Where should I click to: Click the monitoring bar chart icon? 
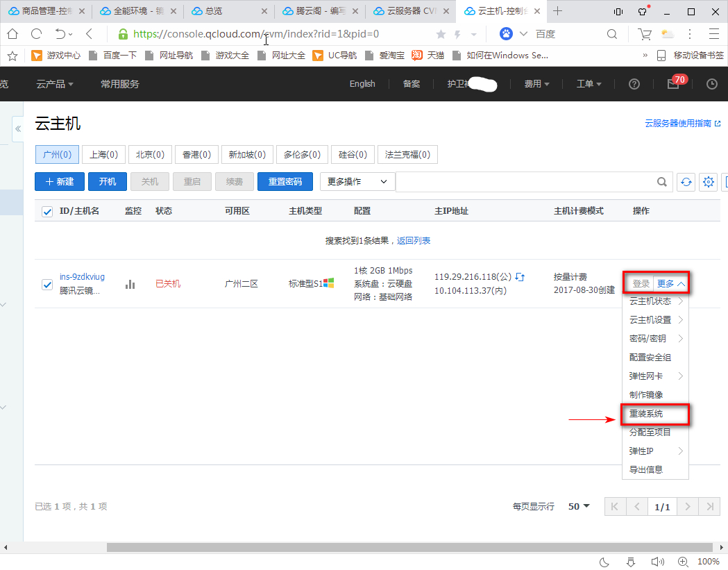130,284
